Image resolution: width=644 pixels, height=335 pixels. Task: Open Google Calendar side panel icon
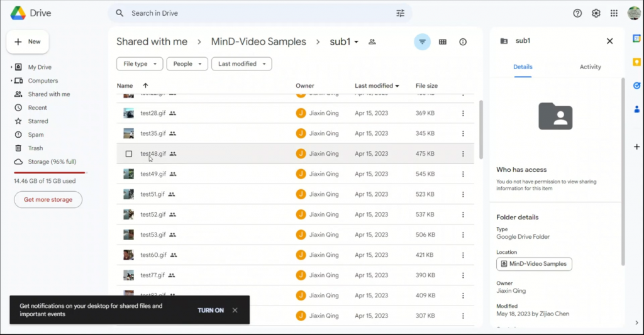[636, 38]
